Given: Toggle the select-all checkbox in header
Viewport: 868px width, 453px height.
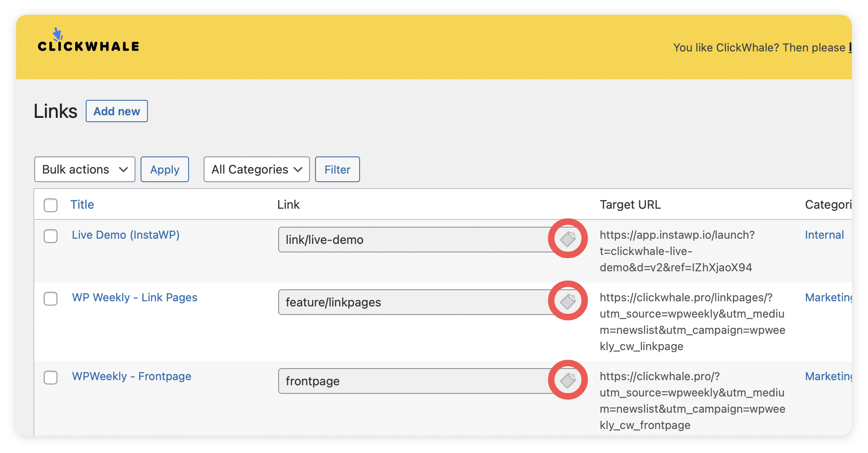Looking at the screenshot, I should (x=51, y=205).
